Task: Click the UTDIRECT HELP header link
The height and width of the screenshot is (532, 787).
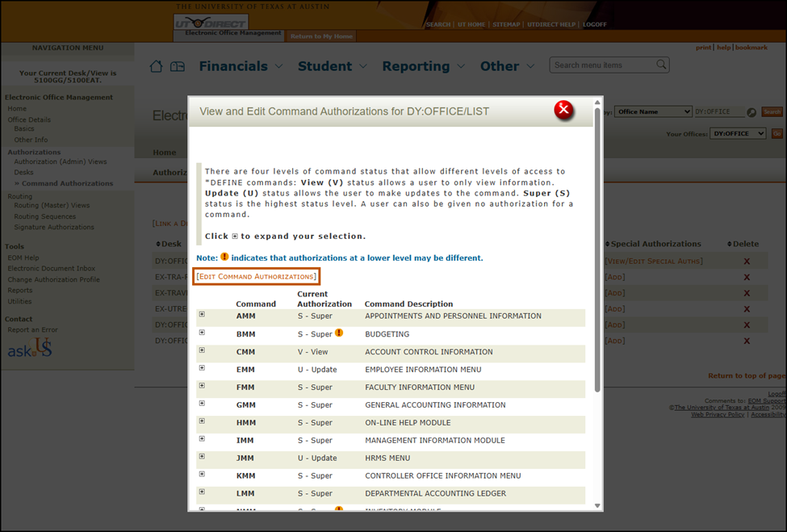Action: 551,24
